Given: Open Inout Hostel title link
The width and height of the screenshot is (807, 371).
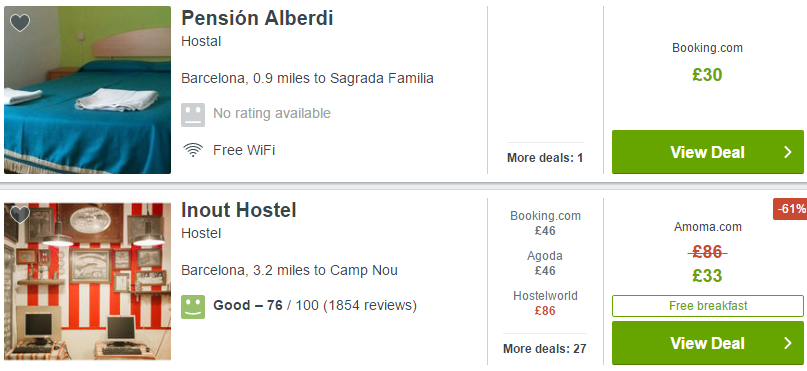Looking at the screenshot, I should pyautogui.click(x=239, y=210).
